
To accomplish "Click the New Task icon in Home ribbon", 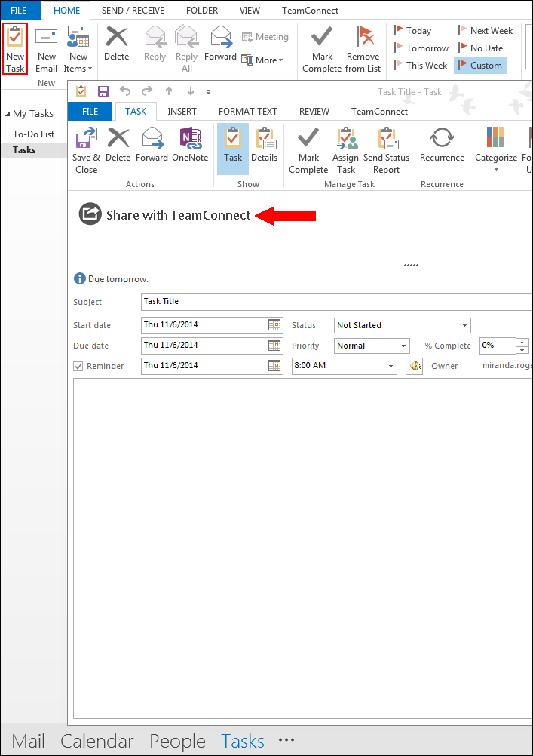I will [x=15, y=49].
